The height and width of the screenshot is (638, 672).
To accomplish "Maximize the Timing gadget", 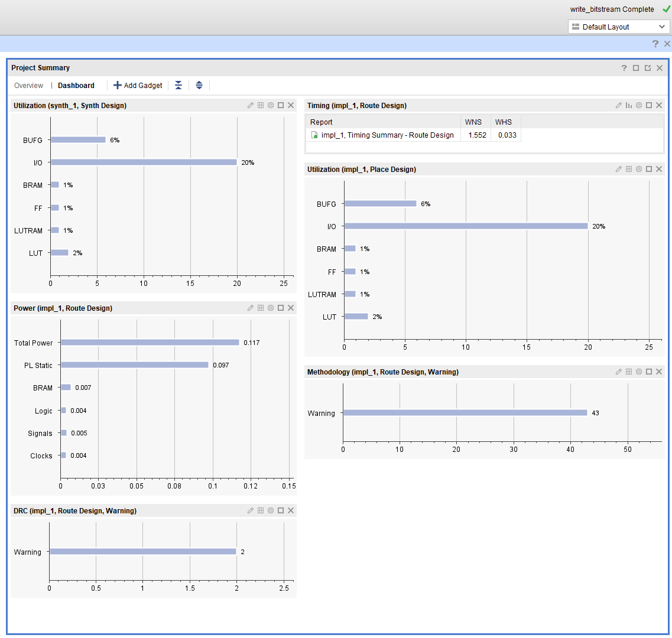I will [x=649, y=105].
